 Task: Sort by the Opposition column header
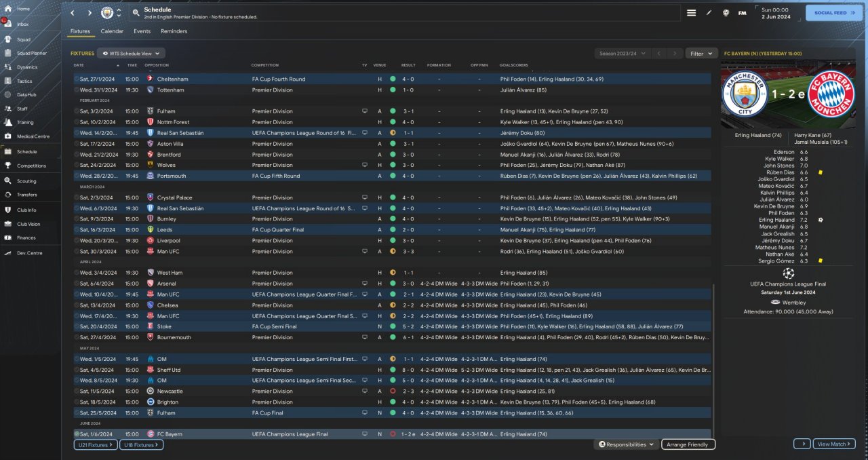(157, 65)
